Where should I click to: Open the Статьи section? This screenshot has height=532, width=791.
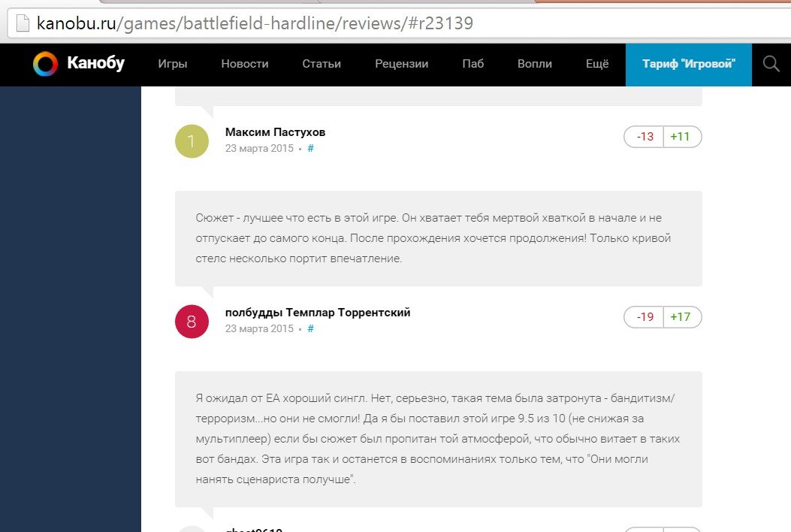coord(322,64)
